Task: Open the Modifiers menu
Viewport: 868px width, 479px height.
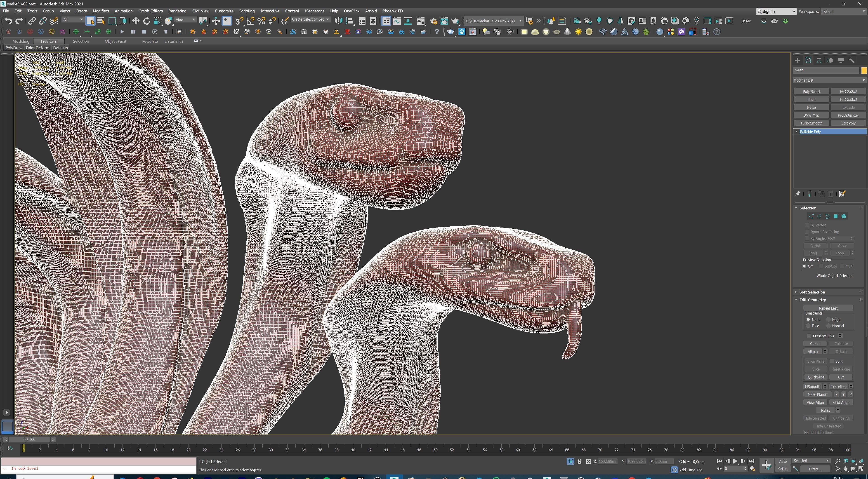Action: (101, 11)
